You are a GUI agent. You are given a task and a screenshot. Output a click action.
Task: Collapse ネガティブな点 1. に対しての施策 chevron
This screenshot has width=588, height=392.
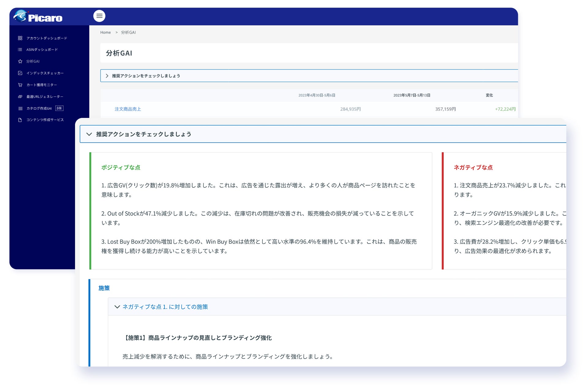pyautogui.click(x=117, y=307)
